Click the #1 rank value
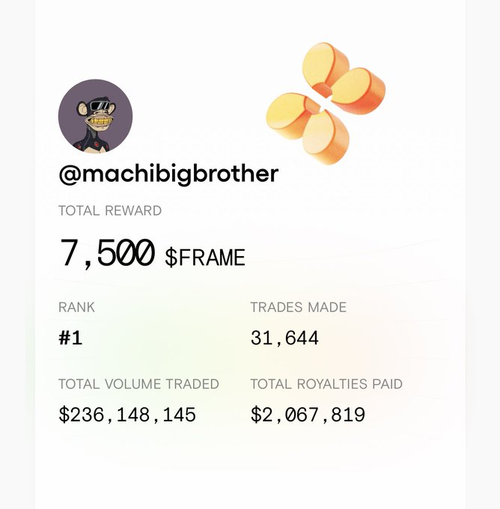This screenshot has height=509, width=500. tap(70, 338)
